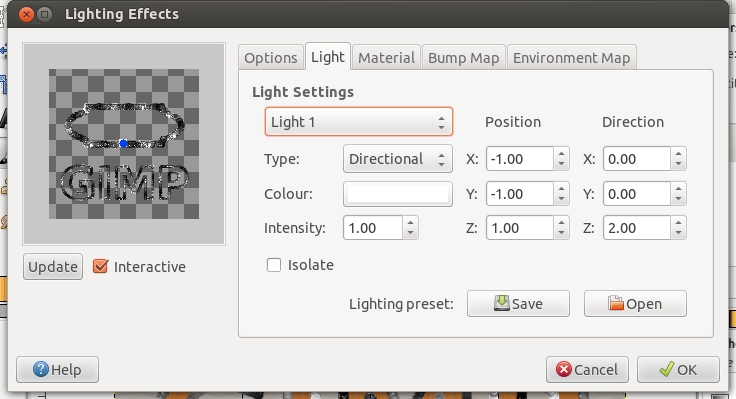Cancel the Lighting Effects dialog
The height and width of the screenshot is (399, 736).
587,369
